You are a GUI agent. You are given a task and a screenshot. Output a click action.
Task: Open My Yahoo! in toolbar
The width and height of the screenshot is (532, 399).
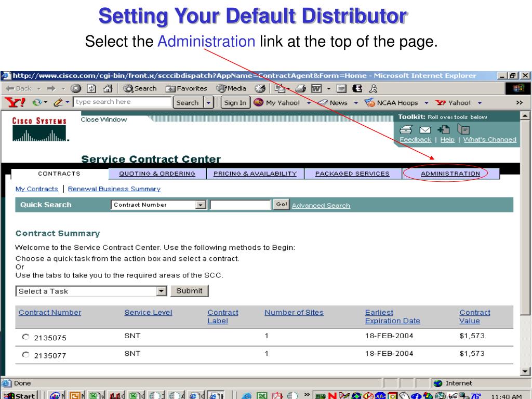pos(277,102)
